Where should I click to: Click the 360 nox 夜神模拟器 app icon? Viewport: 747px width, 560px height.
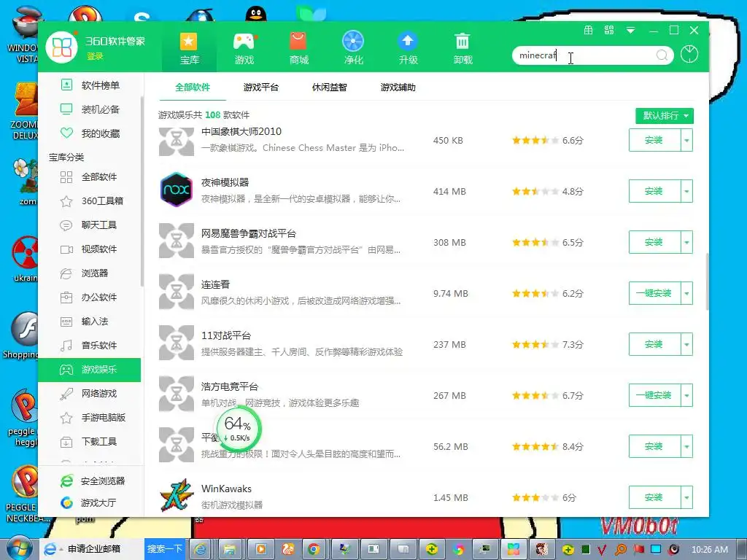click(x=176, y=190)
